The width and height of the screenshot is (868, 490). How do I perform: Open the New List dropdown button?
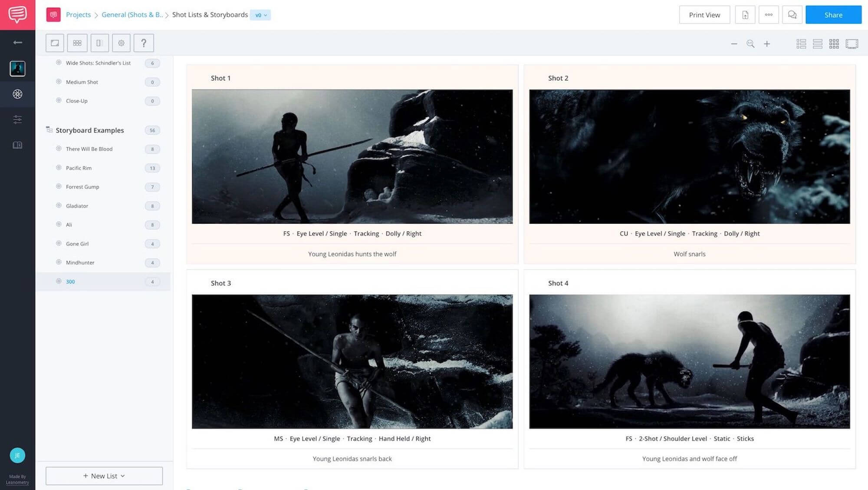tap(104, 476)
